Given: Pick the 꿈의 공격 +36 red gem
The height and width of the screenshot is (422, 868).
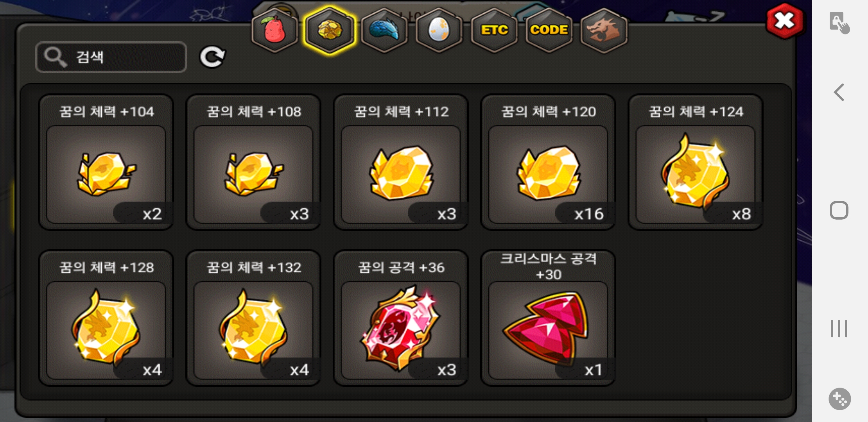Looking at the screenshot, I should pyautogui.click(x=401, y=318).
